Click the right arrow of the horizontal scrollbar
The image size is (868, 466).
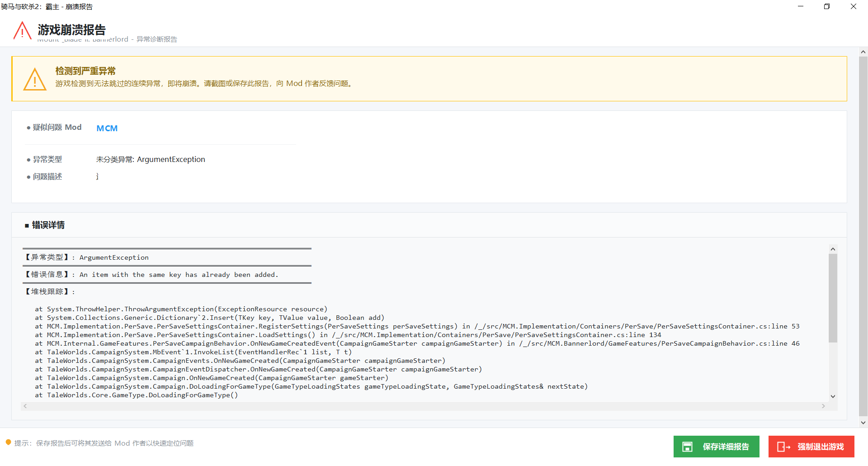tap(823, 406)
